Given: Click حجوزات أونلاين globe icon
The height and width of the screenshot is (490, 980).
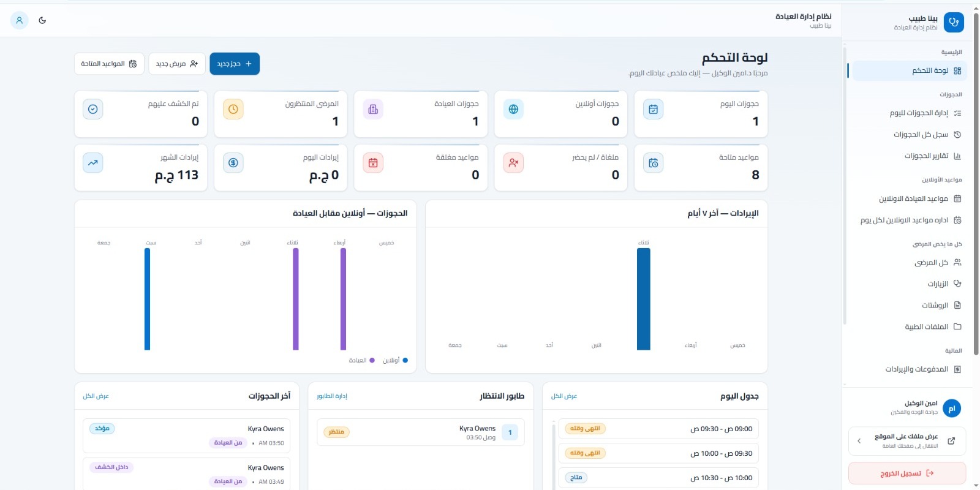Looking at the screenshot, I should click(513, 109).
